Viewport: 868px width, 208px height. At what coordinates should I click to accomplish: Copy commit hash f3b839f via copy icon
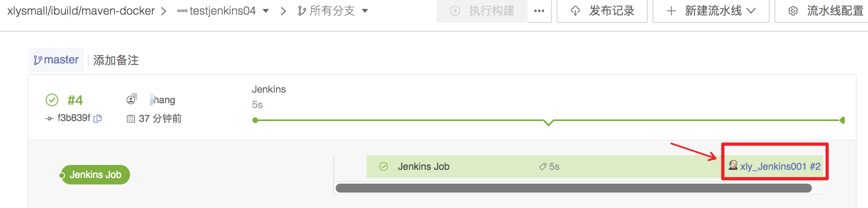pyautogui.click(x=98, y=119)
